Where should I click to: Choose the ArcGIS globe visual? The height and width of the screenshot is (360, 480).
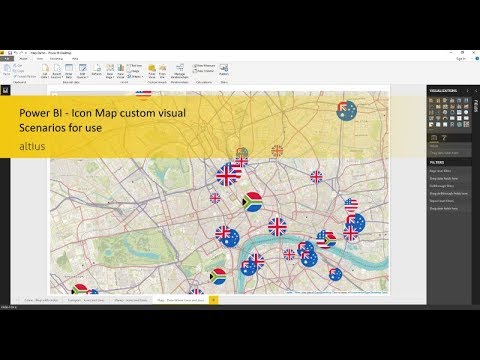coord(459,124)
